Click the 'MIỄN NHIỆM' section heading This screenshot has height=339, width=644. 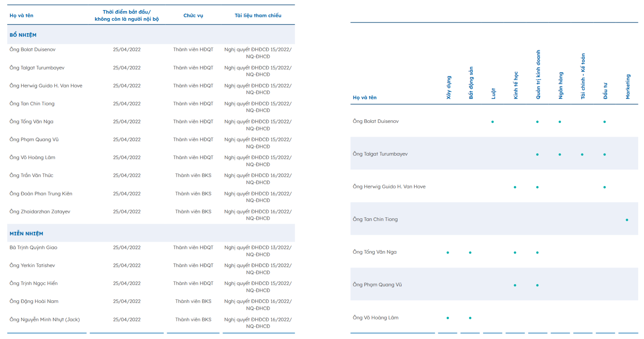[x=26, y=234]
